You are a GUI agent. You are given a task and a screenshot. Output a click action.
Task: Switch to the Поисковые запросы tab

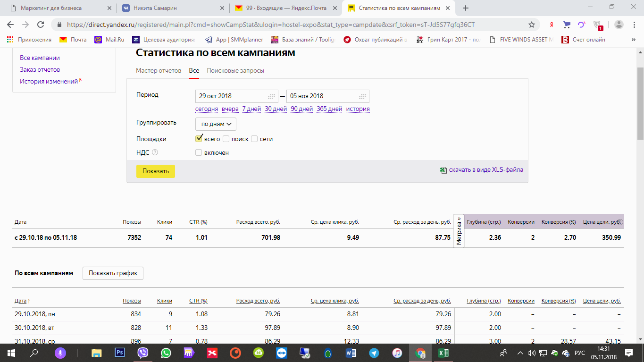tap(235, 71)
